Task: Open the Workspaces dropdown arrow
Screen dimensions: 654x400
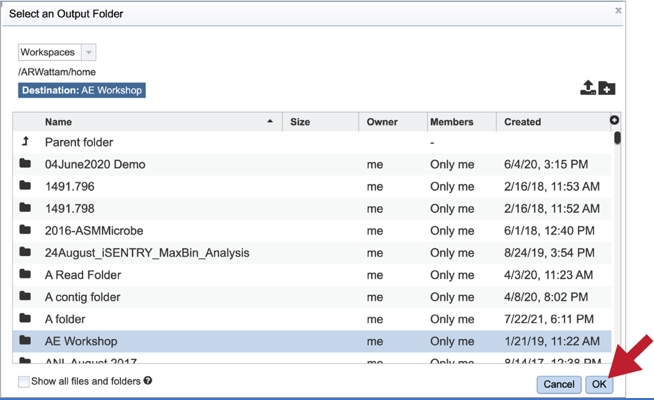Action: click(88, 53)
